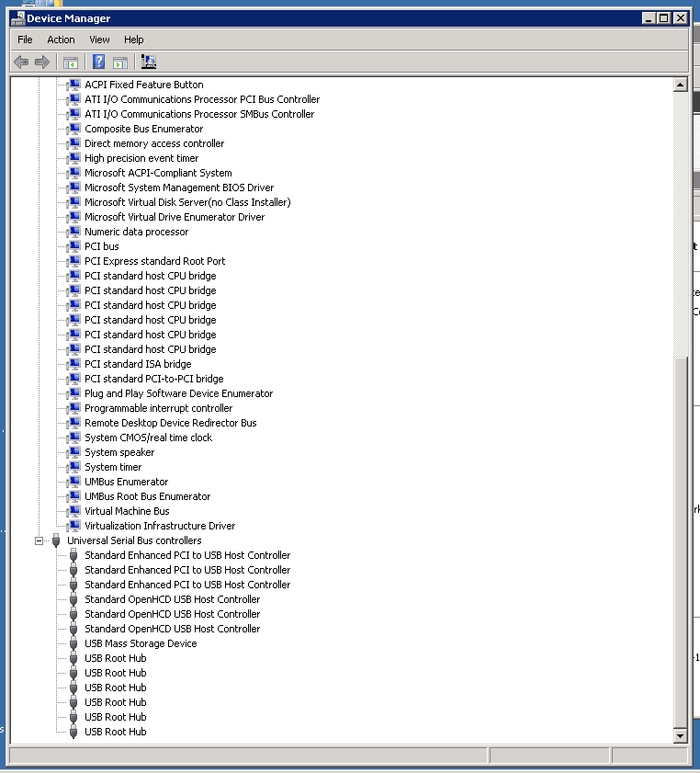Screen dimensions: 700x773
Task: Click the icon beside PCI bus
Action: [x=73, y=246]
